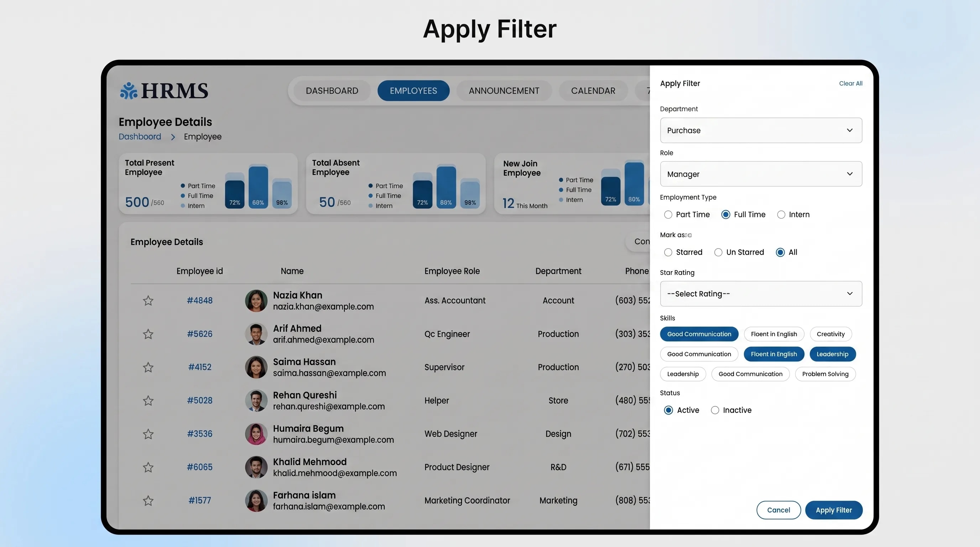Open employee id #3536 link
Image resolution: width=980 pixels, height=547 pixels.
(x=200, y=434)
